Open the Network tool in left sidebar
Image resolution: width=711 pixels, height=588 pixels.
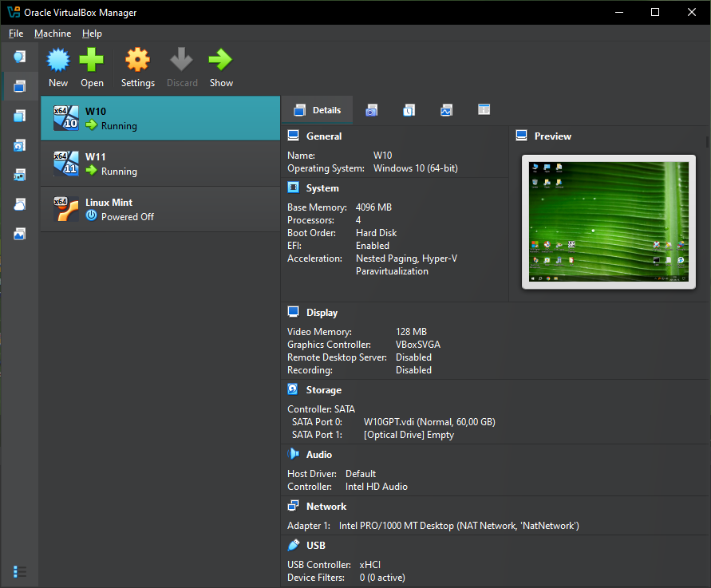click(x=20, y=175)
